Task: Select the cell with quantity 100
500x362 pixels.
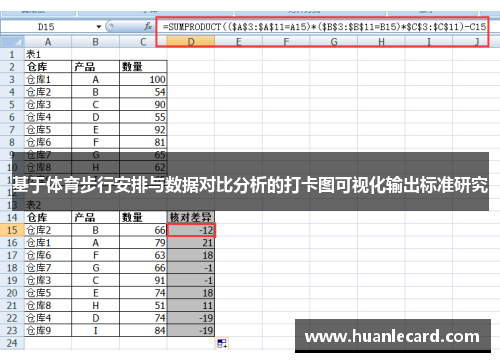Action: click(x=143, y=79)
